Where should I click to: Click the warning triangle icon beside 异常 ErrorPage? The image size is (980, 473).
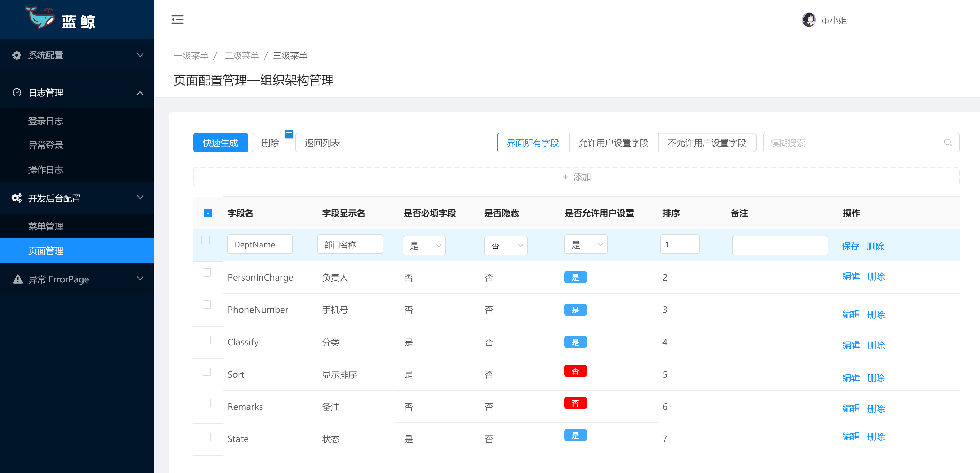18,279
